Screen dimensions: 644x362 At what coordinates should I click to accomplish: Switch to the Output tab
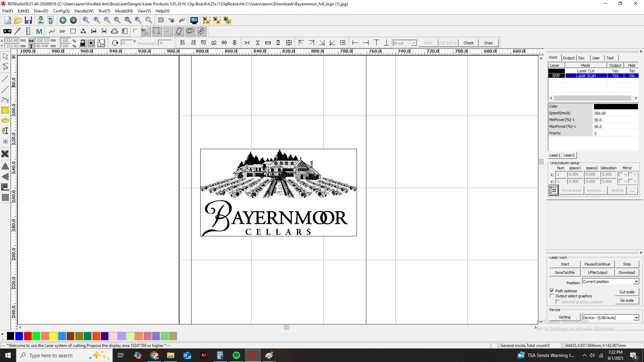click(569, 58)
